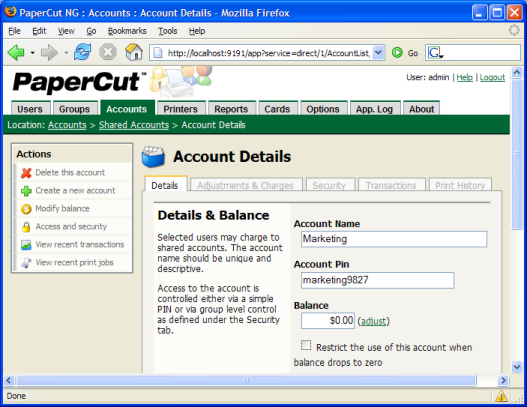Viewport: 527px width, 407px height.
Task: Open the Back button history dropdown arrow
Action: 32,53
